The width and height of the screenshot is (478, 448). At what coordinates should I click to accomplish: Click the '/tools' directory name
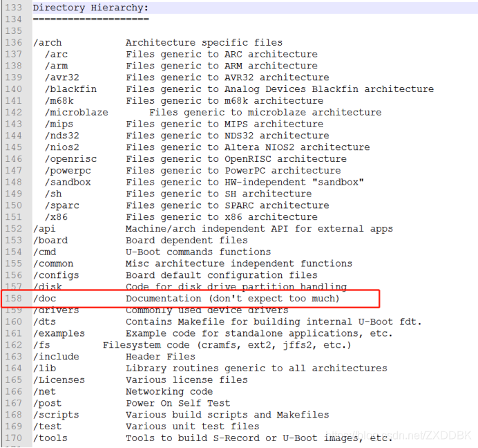50,438
